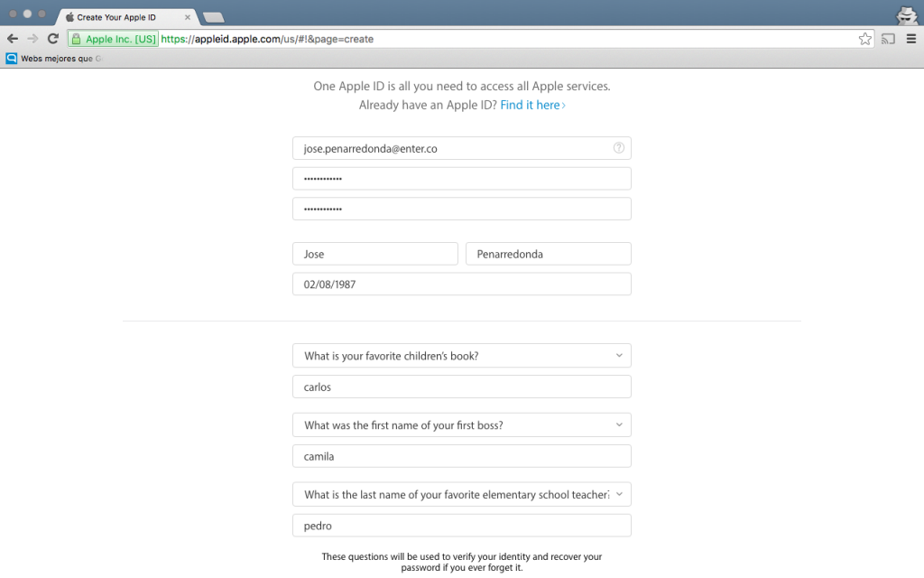Viewport: 924px width, 578px height.
Task: Expand the first boss name question dropdown
Action: [x=461, y=425]
